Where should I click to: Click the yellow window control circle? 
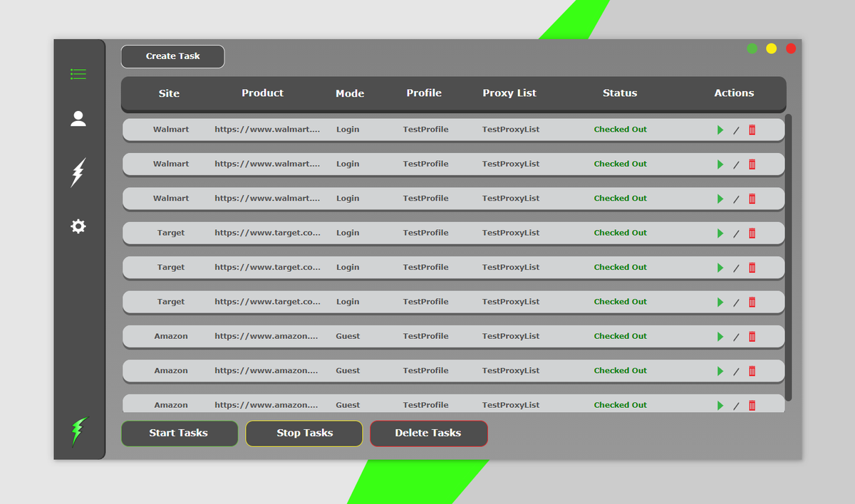pyautogui.click(x=772, y=48)
